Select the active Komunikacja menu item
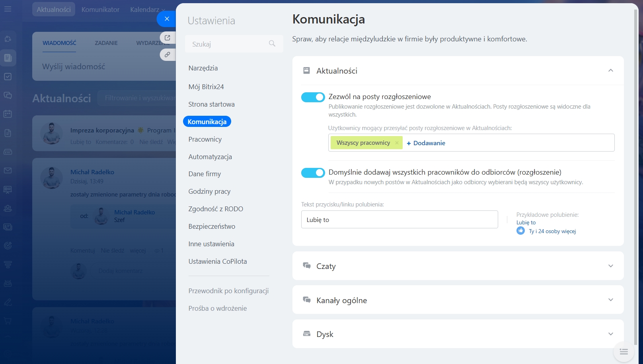This screenshot has height=364, width=643. coord(207,122)
